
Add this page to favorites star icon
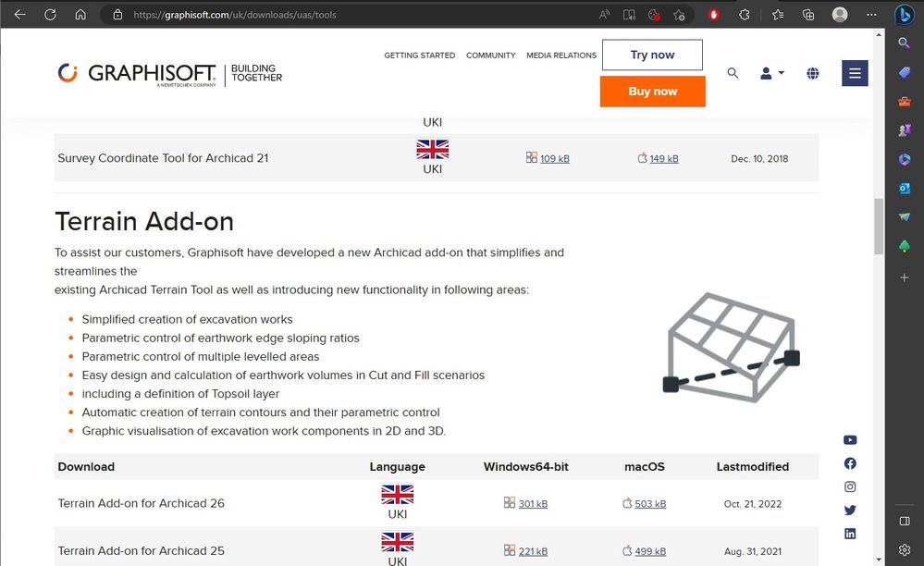[679, 15]
